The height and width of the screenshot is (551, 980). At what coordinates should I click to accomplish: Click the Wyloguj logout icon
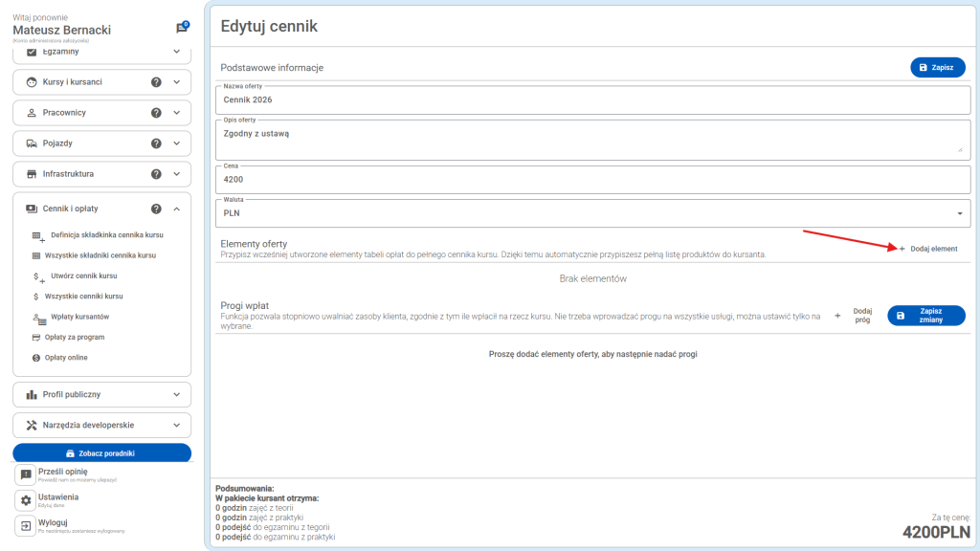[x=27, y=525]
